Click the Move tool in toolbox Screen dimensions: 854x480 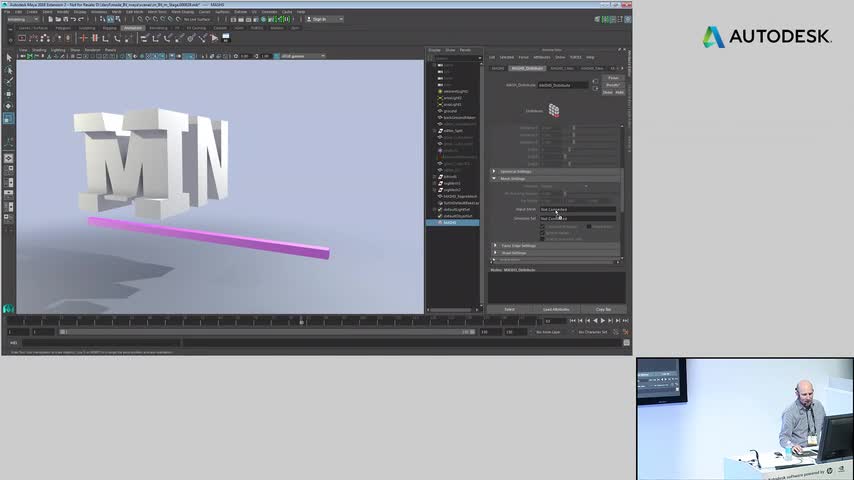click(x=9, y=94)
